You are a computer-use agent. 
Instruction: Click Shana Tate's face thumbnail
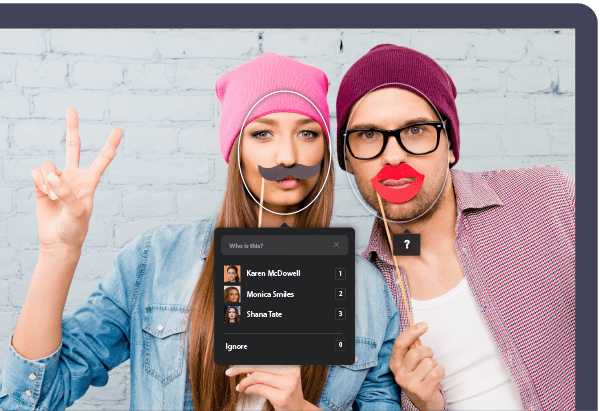(232, 314)
